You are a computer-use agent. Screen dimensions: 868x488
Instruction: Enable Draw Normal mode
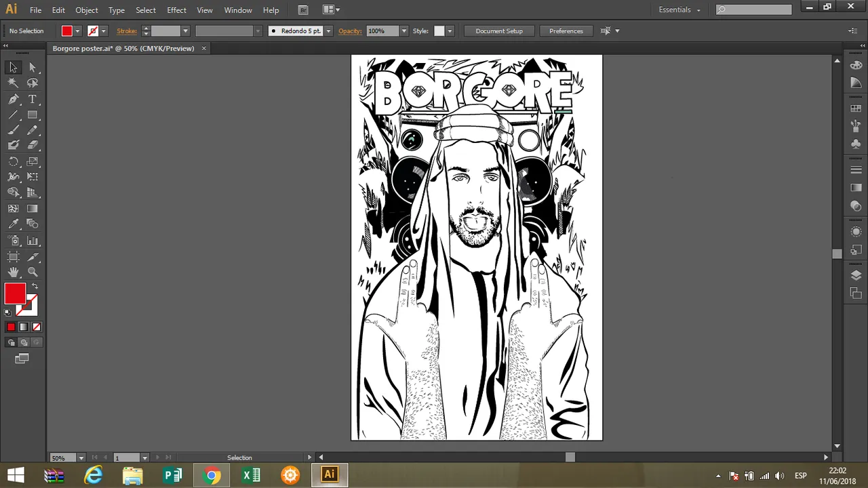point(11,342)
